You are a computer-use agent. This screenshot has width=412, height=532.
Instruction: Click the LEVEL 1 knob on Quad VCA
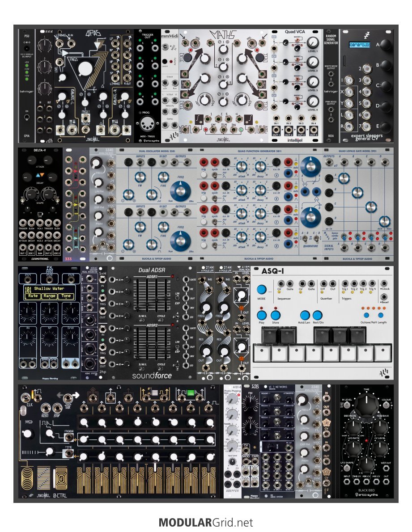coord(313,42)
